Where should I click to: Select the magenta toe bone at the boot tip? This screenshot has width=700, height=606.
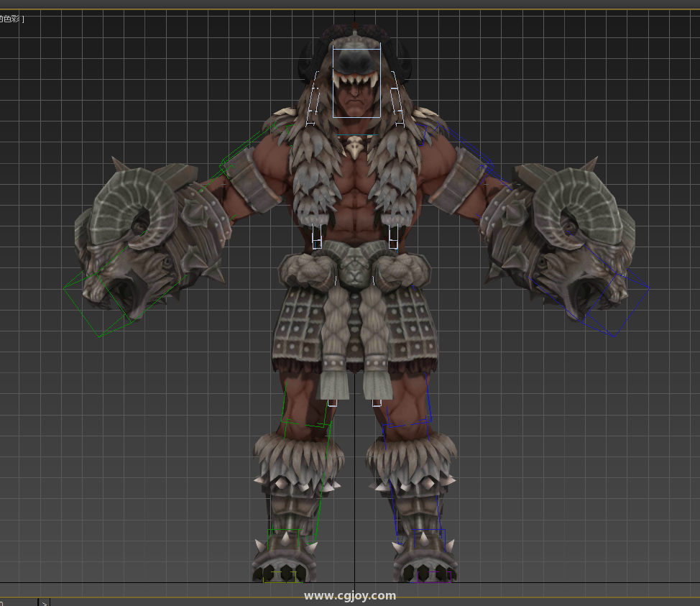(x=434, y=577)
